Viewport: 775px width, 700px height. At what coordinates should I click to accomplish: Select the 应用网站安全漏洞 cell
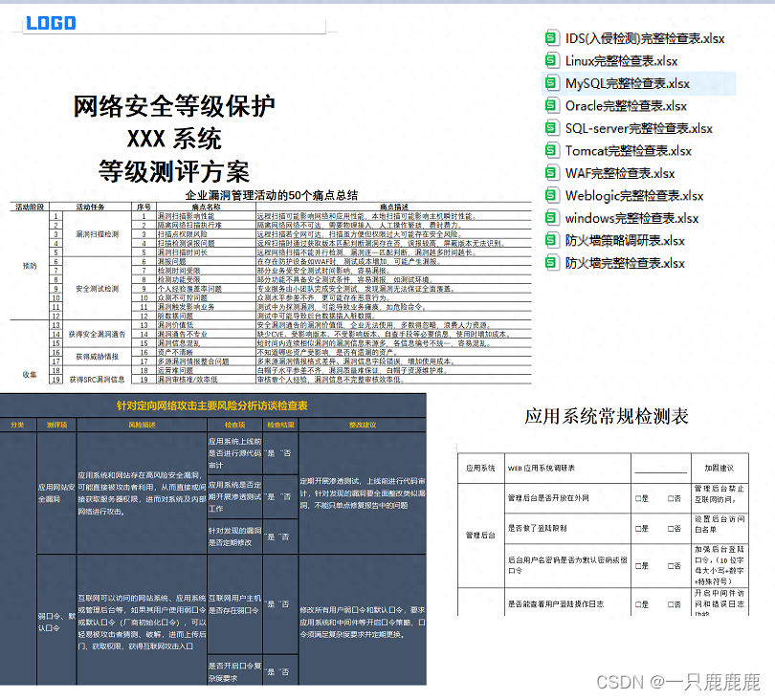pyautogui.click(x=56, y=493)
